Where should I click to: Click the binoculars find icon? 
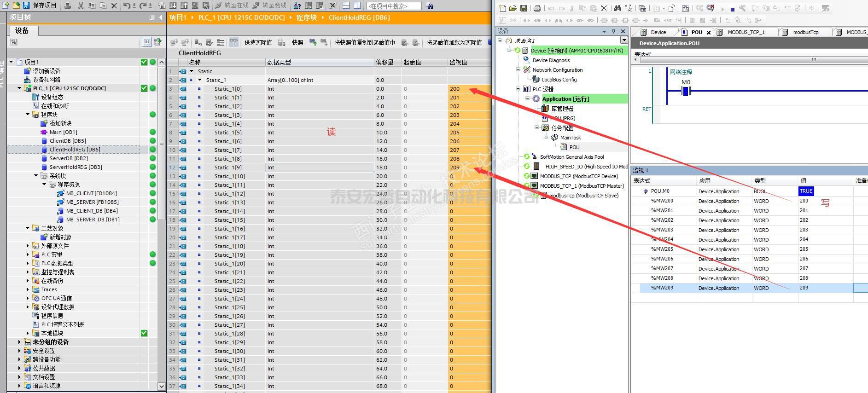tap(617, 8)
